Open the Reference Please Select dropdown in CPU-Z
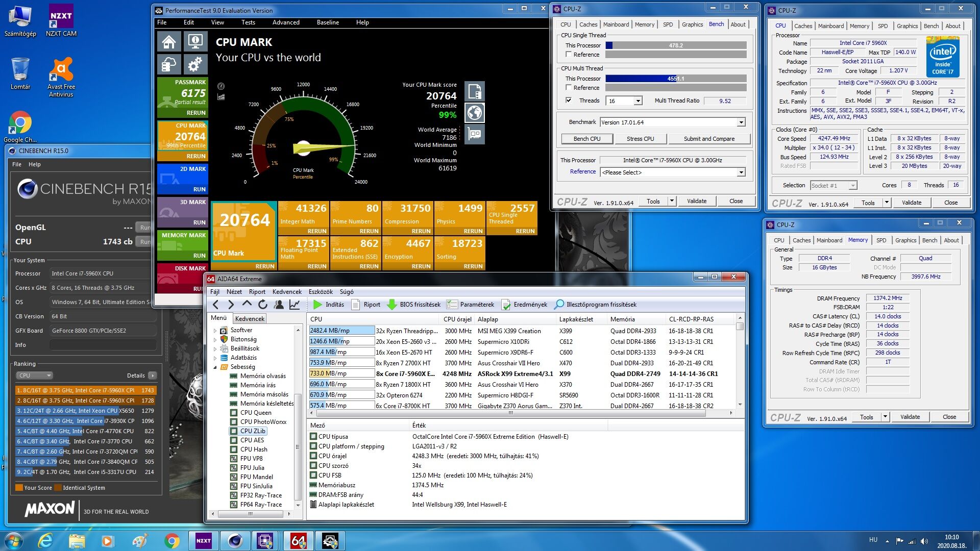The image size is (980, 551). tap(741, 172)
